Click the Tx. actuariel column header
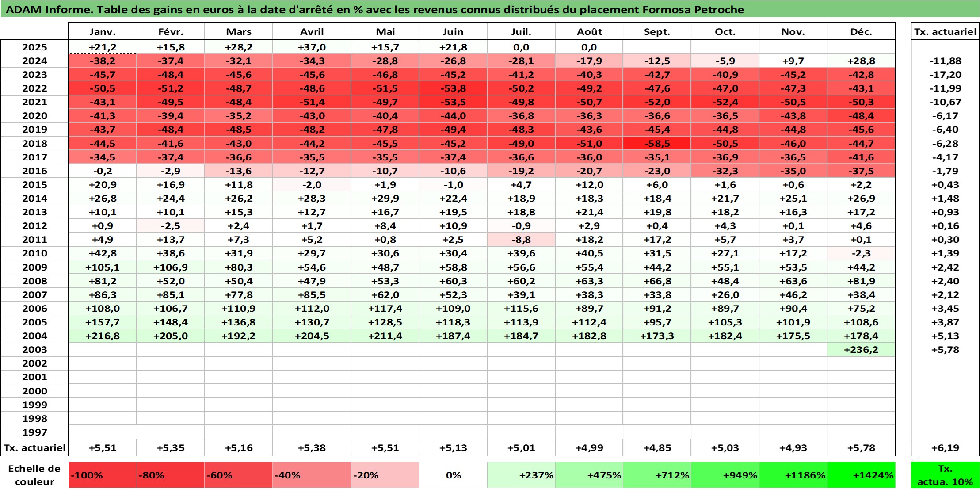 (x=945, y=31)
